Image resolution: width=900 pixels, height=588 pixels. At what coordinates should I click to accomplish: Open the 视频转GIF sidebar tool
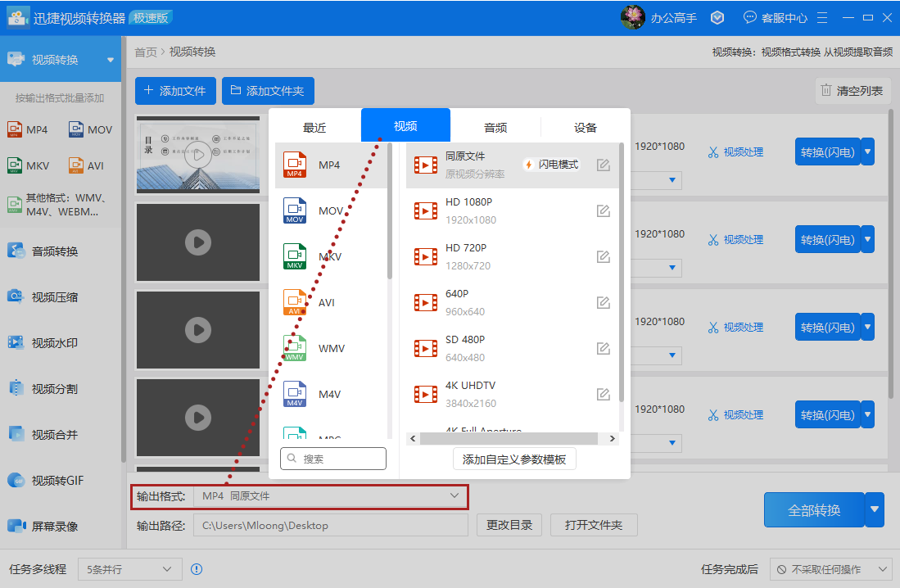click(57, 481)
